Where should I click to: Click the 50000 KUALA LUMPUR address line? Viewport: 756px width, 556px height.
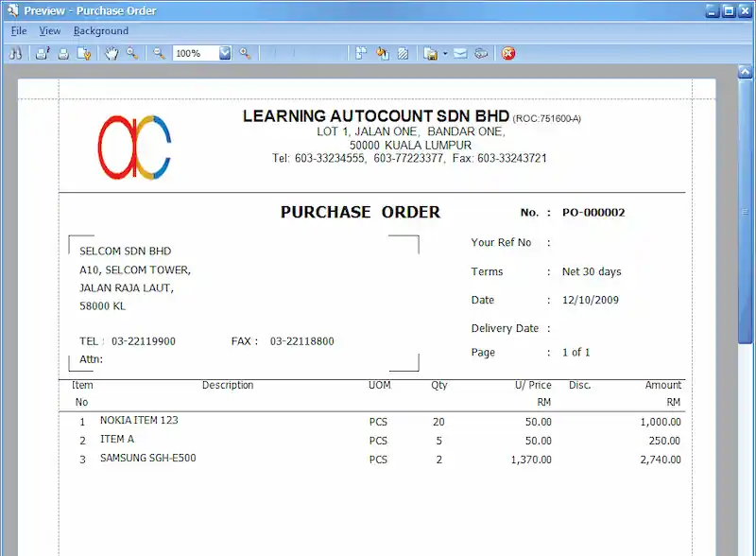410,145
